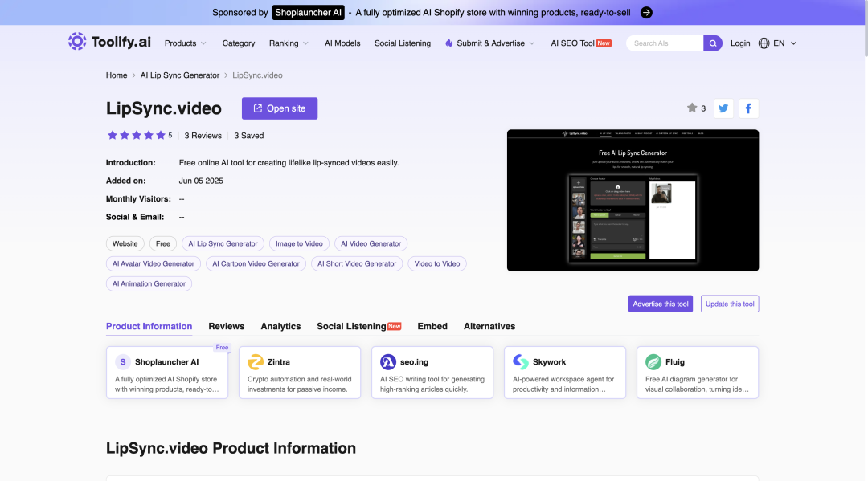The width and height of the screenshot is (868, 481).
Task: Click the search magnifier button
Action: (712, 43)
